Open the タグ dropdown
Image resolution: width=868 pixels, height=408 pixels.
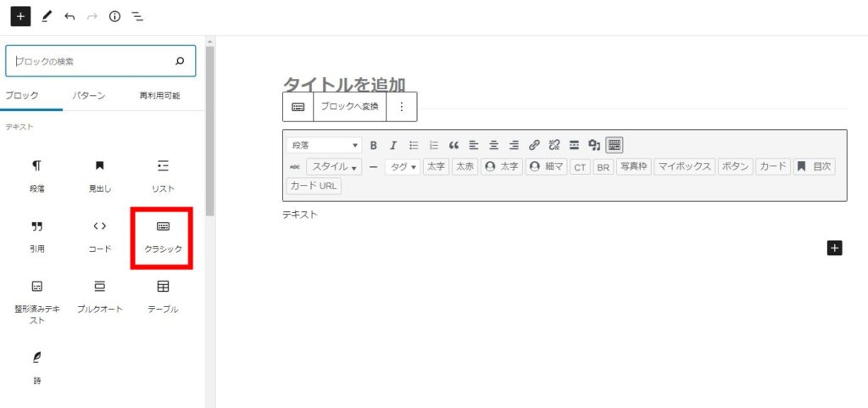click(403, 166)
